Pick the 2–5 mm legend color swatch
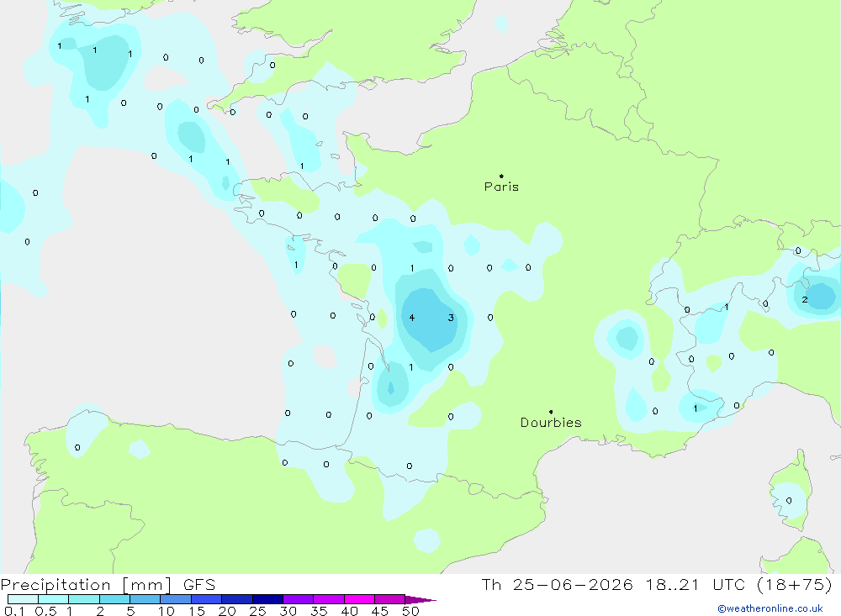 click(114, 599)
